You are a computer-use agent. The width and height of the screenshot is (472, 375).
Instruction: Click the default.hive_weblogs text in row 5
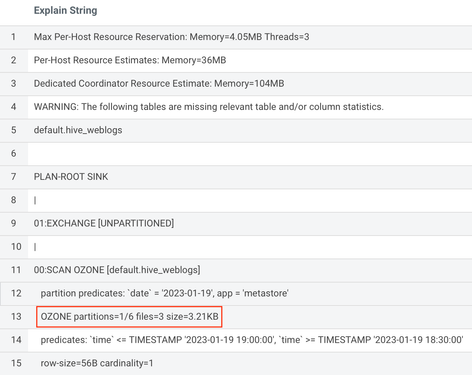tap(78, 130)
